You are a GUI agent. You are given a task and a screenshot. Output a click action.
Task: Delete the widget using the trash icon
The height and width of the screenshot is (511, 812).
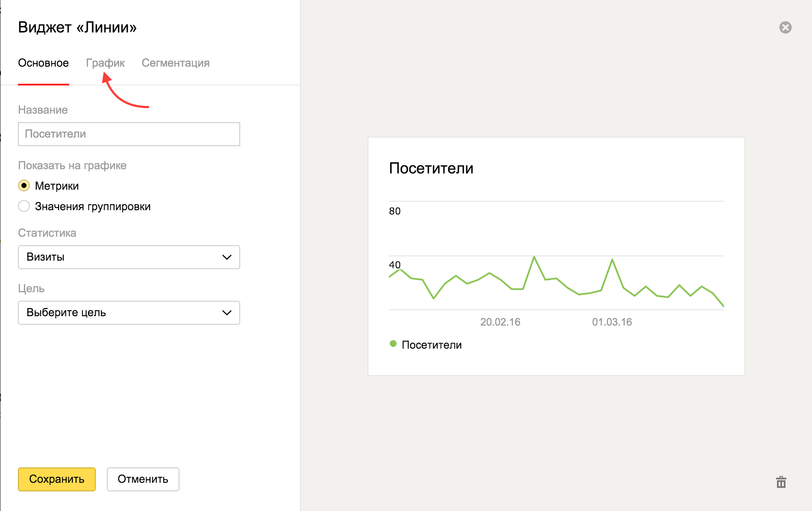pyautogui.click(x=781, y=482)
